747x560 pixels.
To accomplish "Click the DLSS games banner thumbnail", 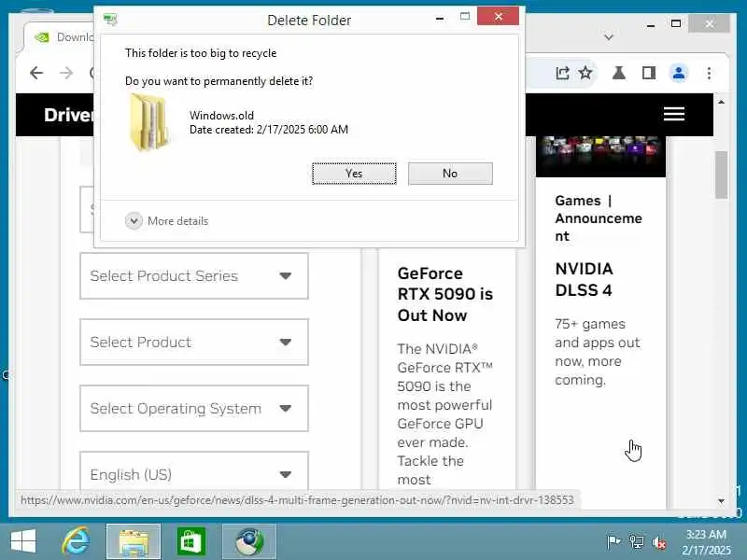I will click(x=600, y=156).
